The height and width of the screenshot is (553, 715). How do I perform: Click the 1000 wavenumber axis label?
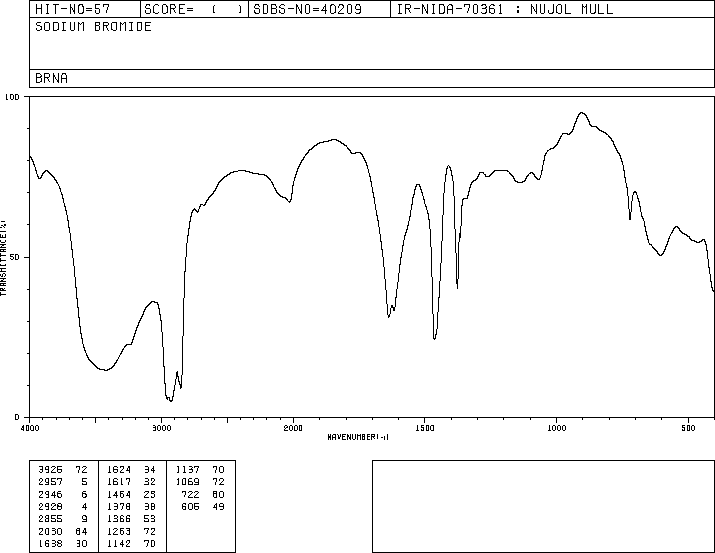click(x=556, y=428)
